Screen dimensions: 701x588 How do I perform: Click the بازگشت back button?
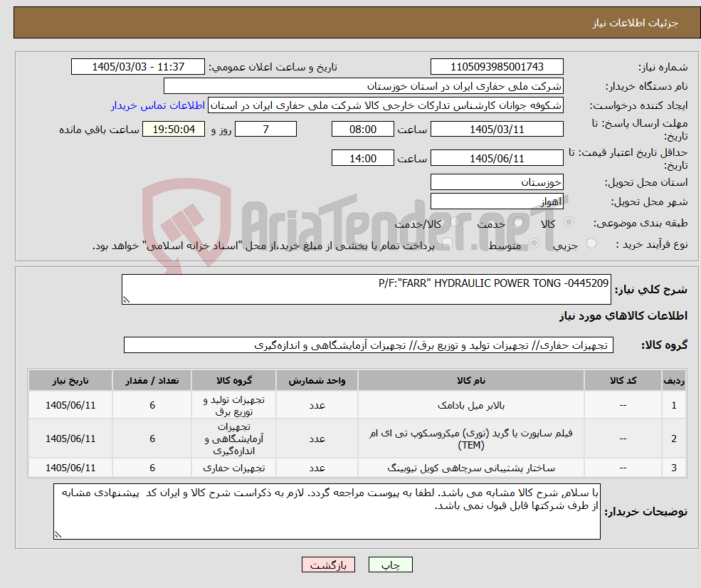tap(328, 565)
